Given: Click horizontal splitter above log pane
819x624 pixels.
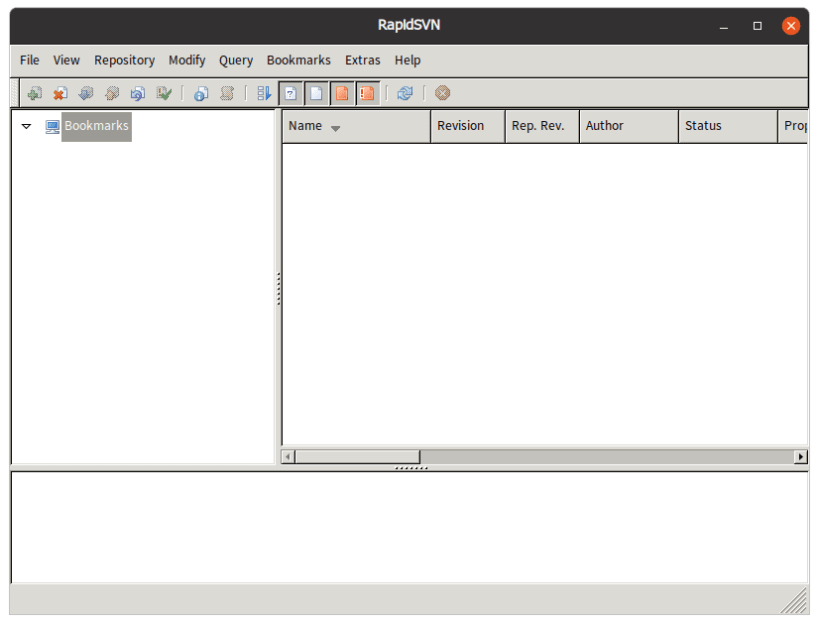Looking at the screenshot, I should (x=411, y=468).
